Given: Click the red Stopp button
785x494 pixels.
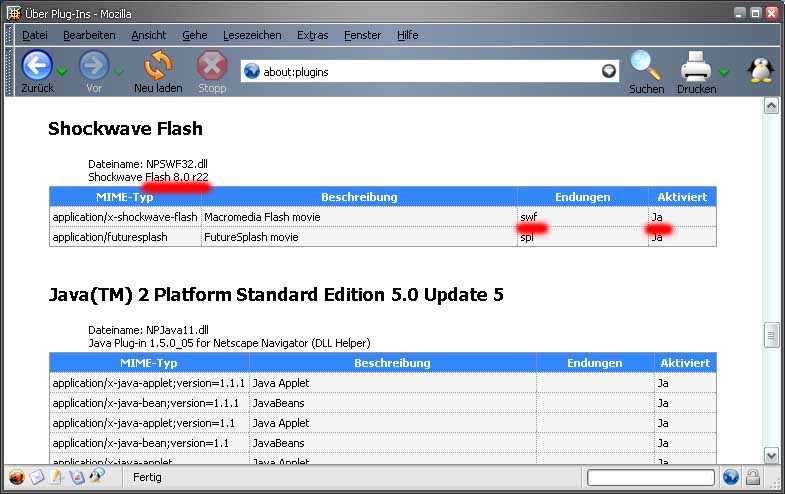Looking at the screenshot, I should 212,71.
